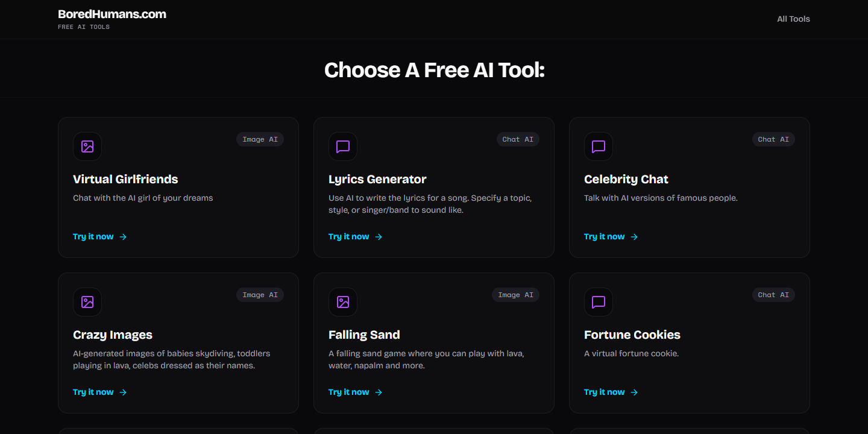Go to BoredHumans.com home logo
This screenshot has width=868, height=434.
click(x=112, y=14)
